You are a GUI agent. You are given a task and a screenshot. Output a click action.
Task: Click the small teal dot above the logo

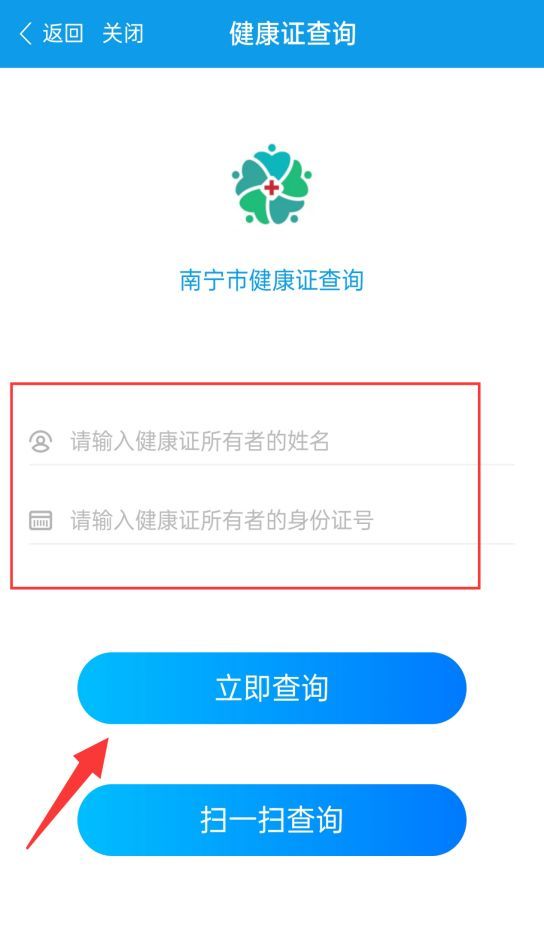coord(272,147)
